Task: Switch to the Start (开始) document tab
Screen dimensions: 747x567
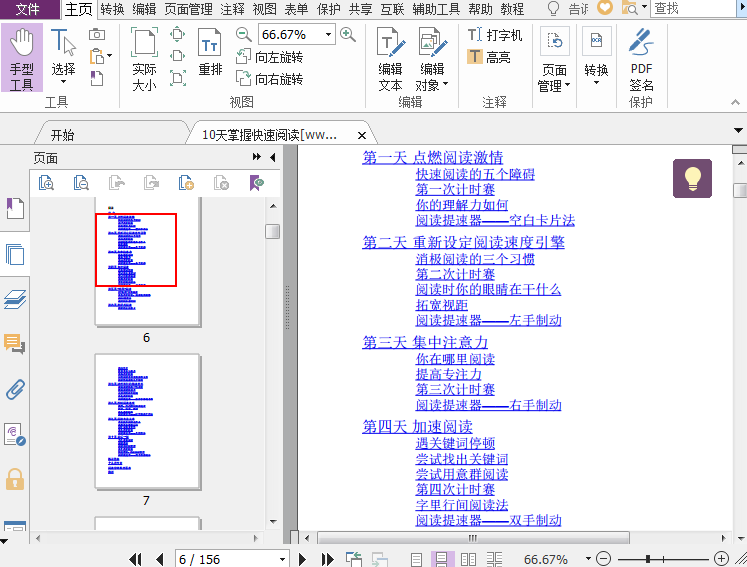Action: pos(62,135)
